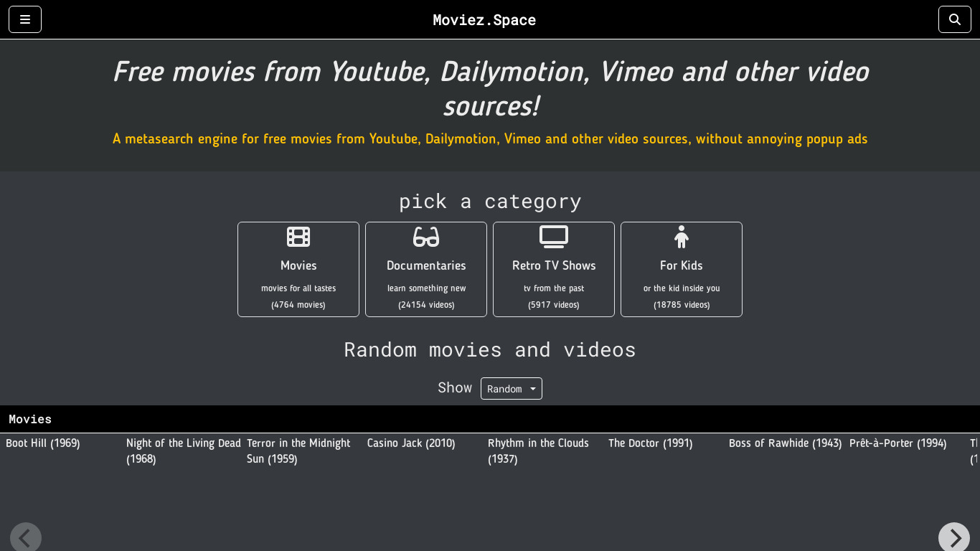Screen dimensions: 980x551
Task: Click the film strip Movies icon
Action: point(298,237)
